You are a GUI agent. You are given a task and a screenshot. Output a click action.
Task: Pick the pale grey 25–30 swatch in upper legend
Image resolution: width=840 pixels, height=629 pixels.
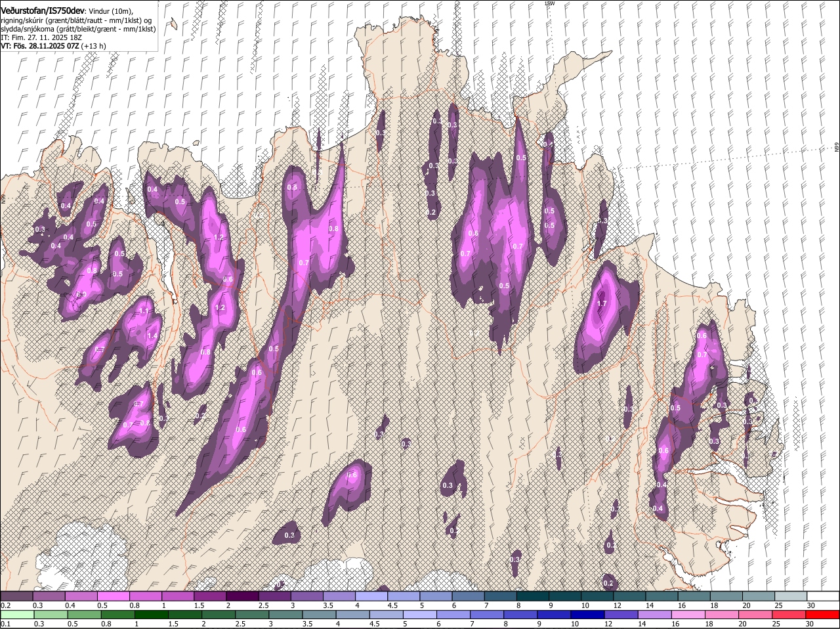(x=791, y=596)
